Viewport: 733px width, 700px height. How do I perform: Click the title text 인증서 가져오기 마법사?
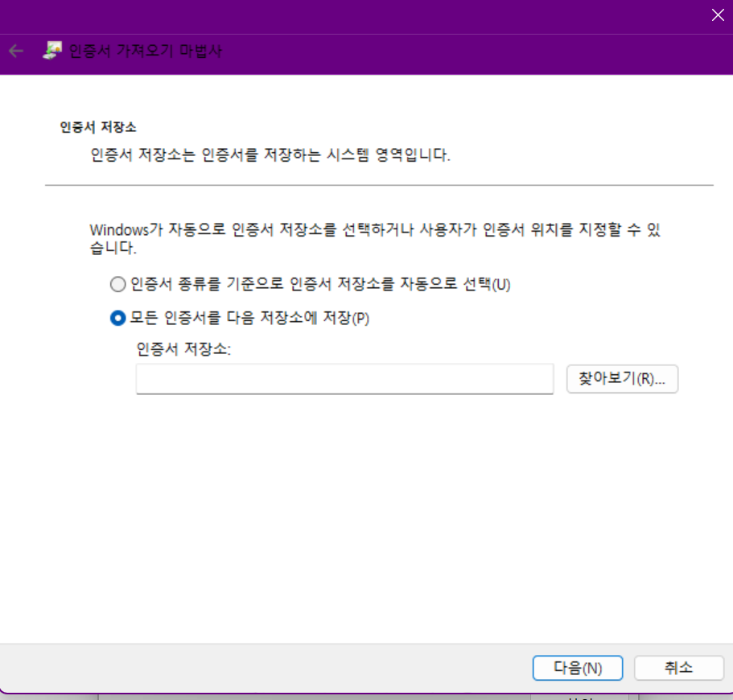point(146,51)
